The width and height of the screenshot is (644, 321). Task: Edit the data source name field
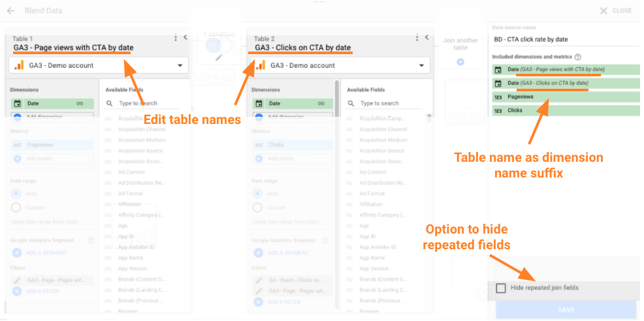coord(566,39)
